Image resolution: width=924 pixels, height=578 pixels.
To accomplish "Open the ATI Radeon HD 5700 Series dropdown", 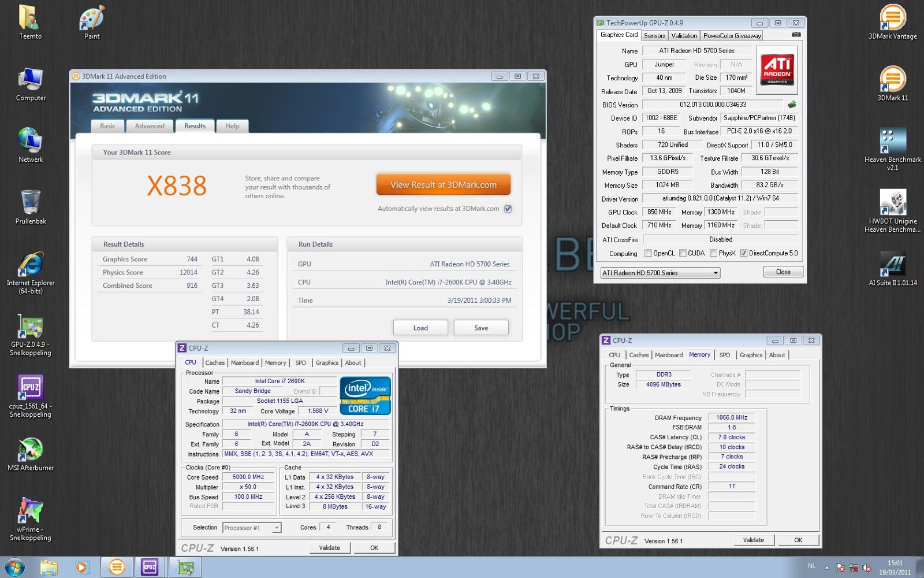I will click(660, 273).
